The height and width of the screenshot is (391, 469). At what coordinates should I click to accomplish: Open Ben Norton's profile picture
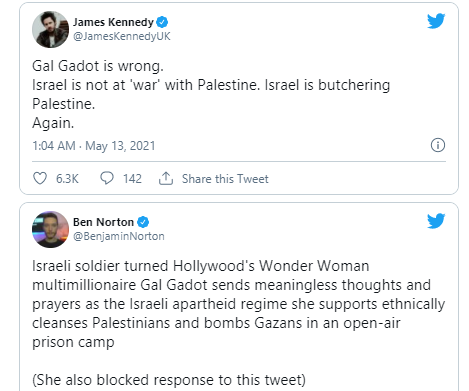(x=50, y=229)
